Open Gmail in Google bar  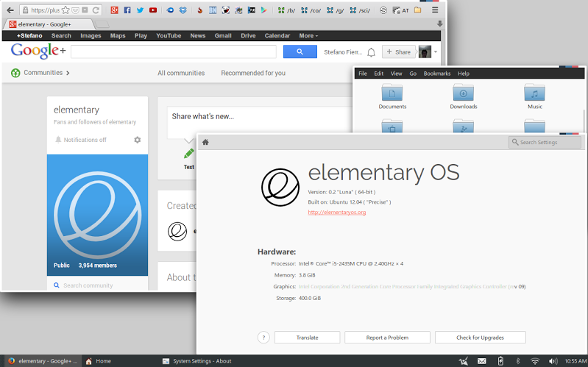pos(223,35)
